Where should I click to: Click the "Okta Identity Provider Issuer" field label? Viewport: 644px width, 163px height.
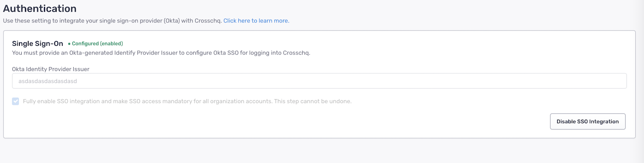pyautogui.click(x=51, y=69)
